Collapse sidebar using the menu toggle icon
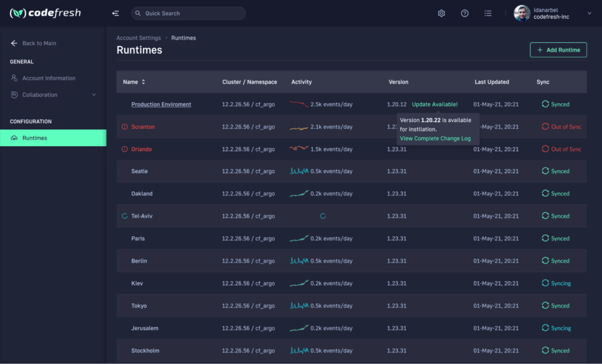602x364 pixels. coord(115,14)
